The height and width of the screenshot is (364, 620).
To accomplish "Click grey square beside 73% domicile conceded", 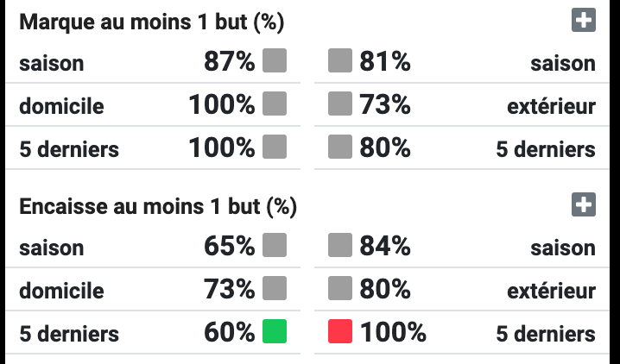I will point(275,288).
